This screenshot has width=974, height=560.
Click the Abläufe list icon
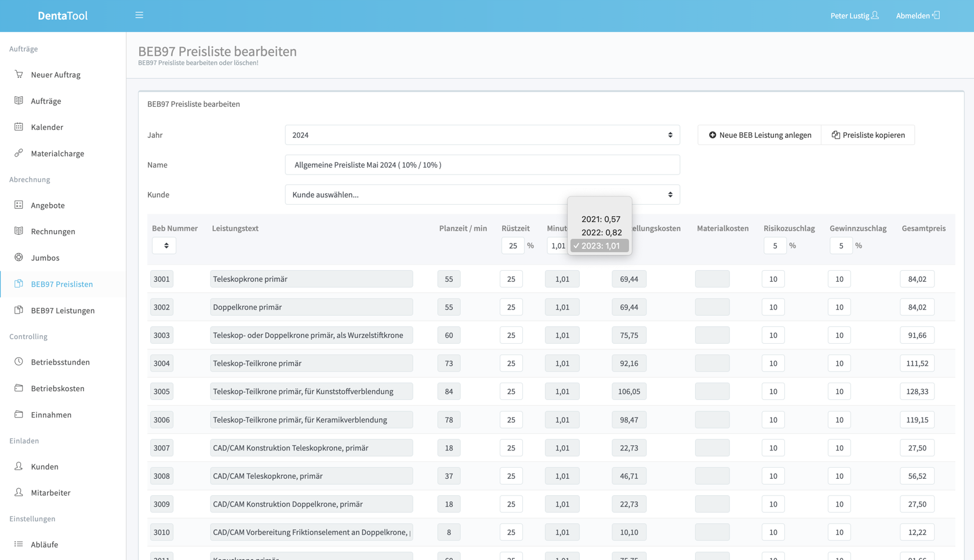click(19, 544)
